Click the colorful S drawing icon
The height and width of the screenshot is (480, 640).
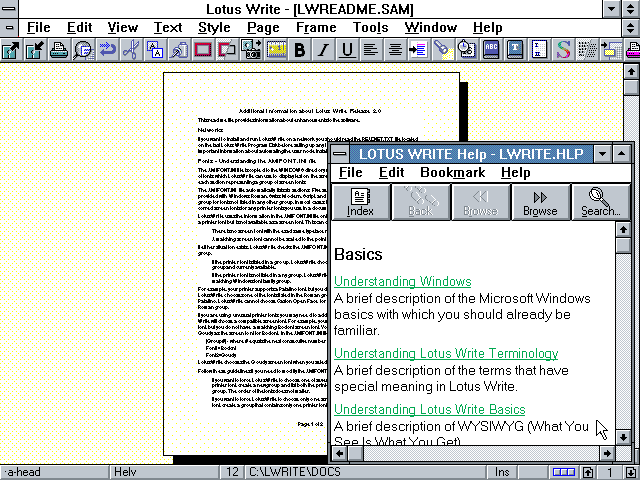point(564,50)
